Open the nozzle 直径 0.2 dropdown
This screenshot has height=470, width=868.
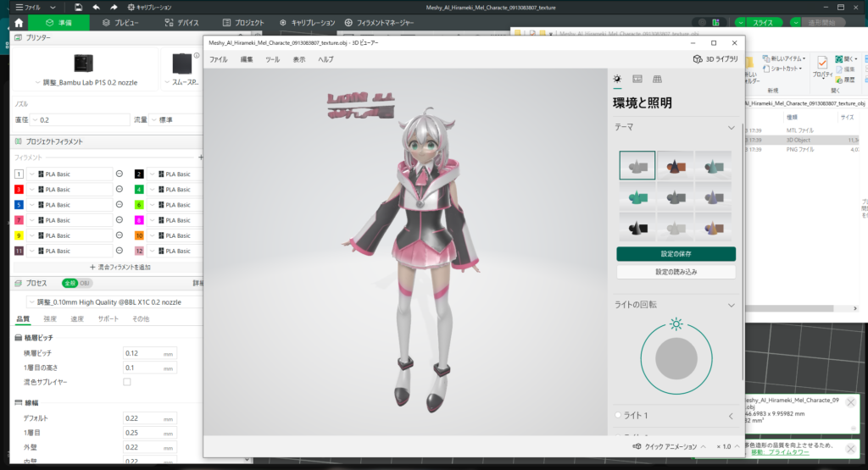[81, 119]
